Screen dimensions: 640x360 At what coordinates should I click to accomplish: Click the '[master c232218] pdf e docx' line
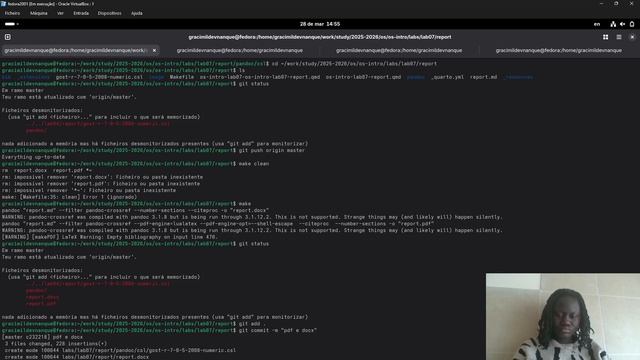[x=42, y=337]
